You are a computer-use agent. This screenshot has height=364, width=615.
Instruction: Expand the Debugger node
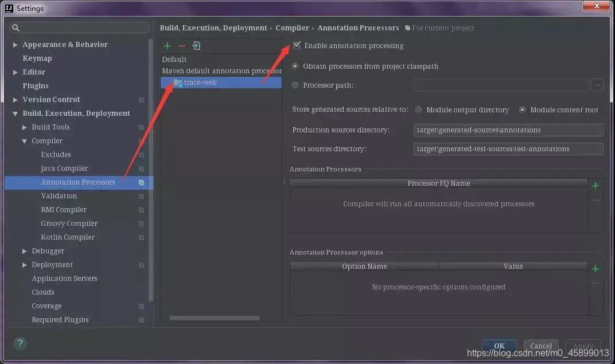(24, 251)
